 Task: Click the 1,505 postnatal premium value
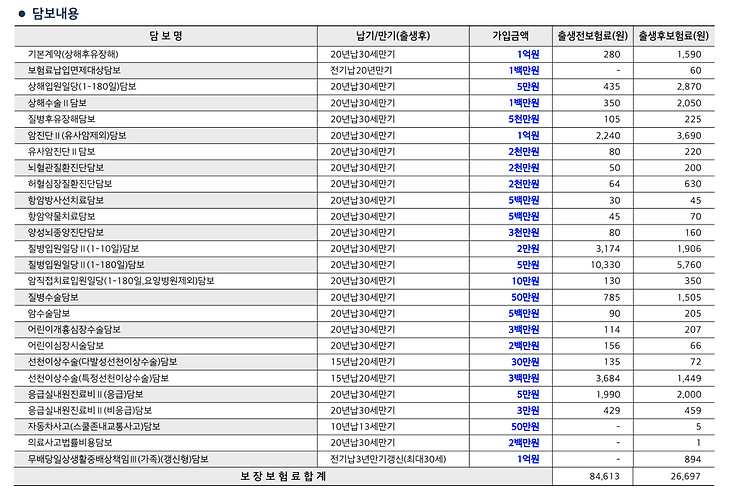689,297
